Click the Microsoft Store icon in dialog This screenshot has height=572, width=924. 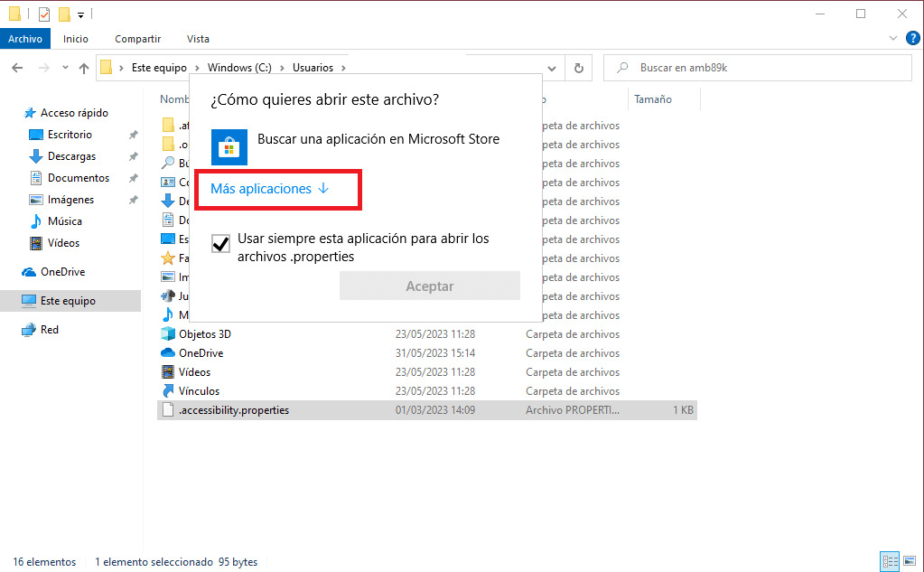229,146
